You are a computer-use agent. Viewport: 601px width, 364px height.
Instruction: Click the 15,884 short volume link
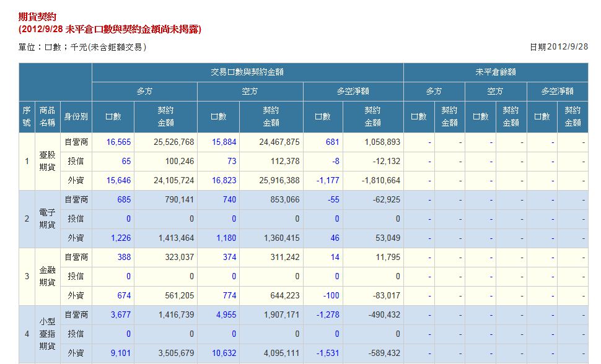[224, 142]
